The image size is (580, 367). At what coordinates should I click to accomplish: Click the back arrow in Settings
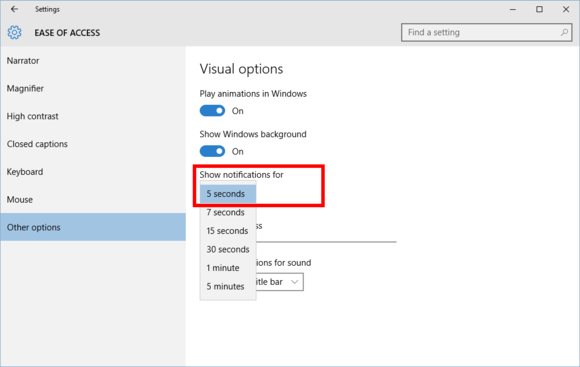coord(14,9)
